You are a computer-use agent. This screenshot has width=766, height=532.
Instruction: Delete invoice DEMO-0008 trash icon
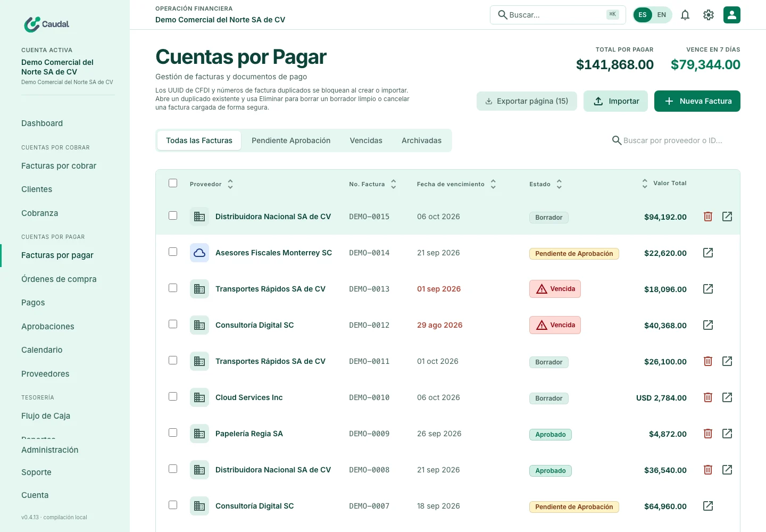(x=708, y=470)
